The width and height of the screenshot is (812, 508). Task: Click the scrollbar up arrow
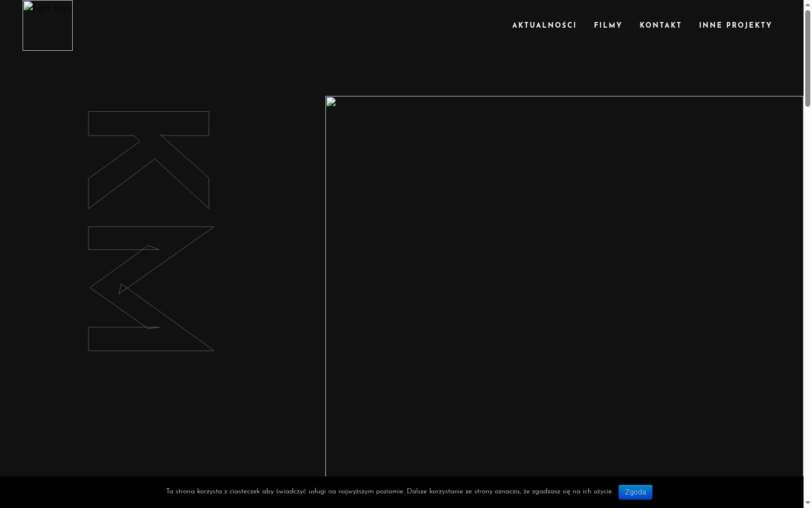point(807,4)
